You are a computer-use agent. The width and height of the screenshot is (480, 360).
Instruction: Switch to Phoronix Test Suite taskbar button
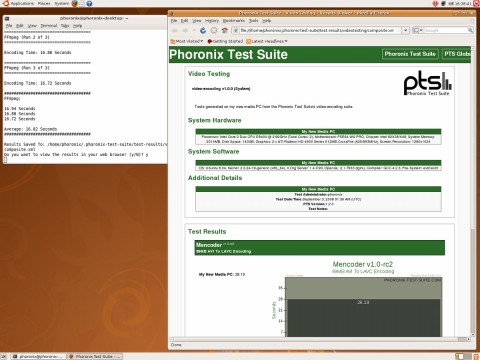[x=95, y=356]
